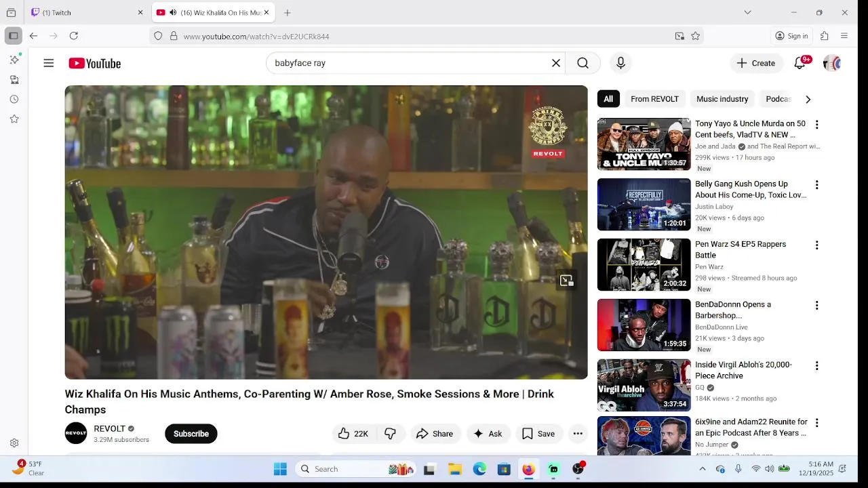The height and width of the screenshot is (488, 868).
Task: Select the All filter chip
Action: pos(608,99)
